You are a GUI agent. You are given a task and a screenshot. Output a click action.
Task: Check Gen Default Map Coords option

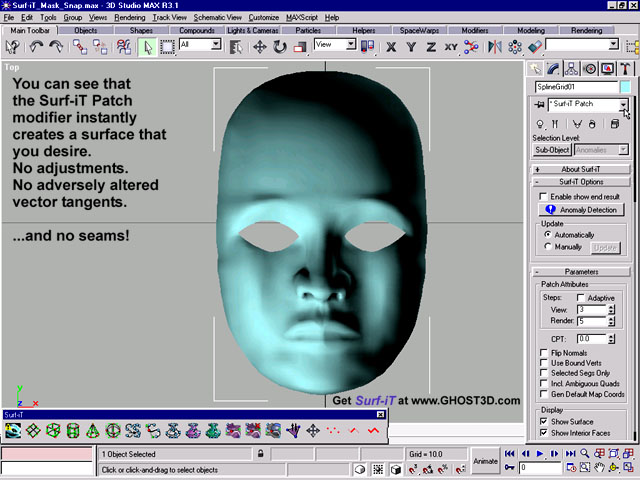[543, 394]
